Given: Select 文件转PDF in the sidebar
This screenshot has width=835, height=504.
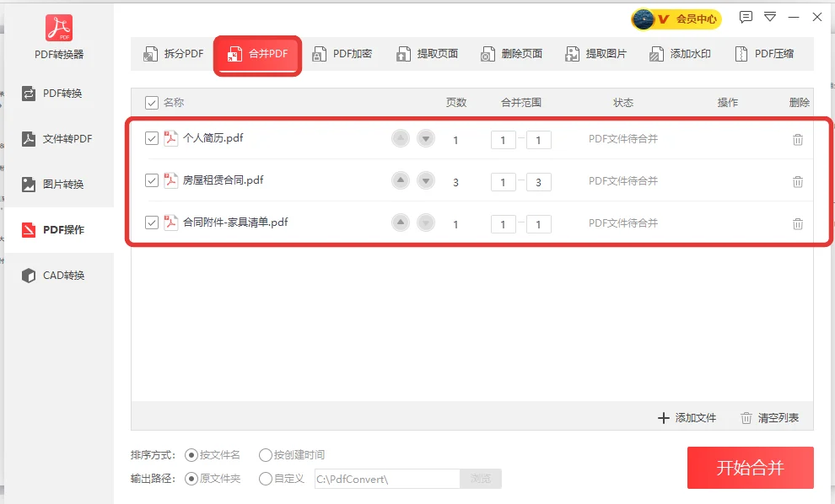Looking at the screenshot, I should pos(59,139).
